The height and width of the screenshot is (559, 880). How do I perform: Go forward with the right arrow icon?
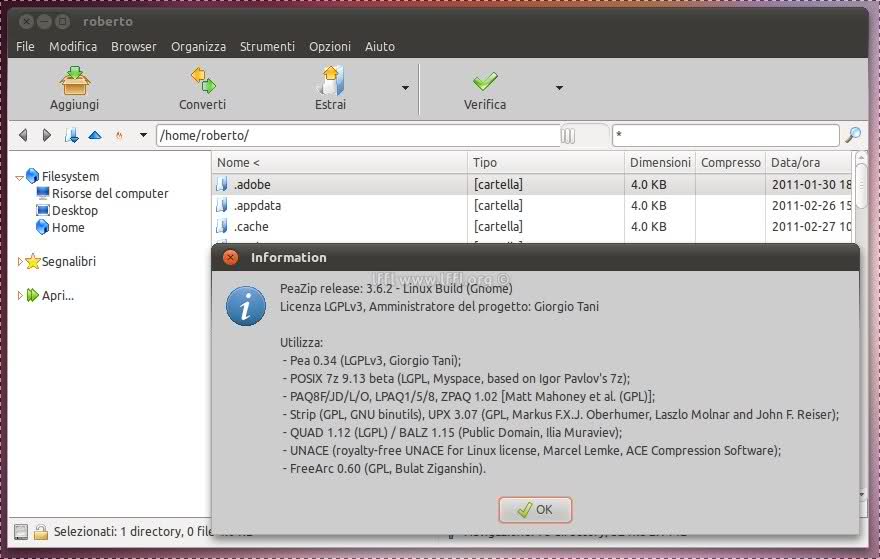click(46, 135)
